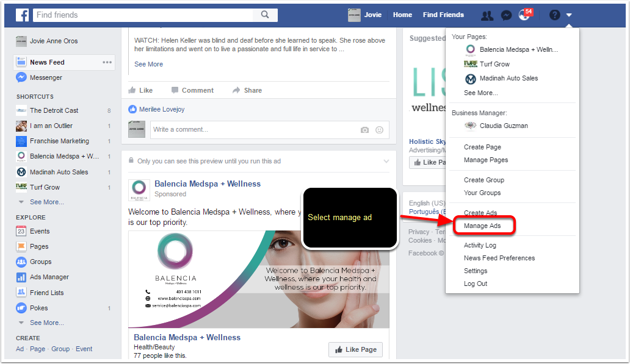Click See More on Helen Keller post
The width and height of the screenshot is (630, 364).
[x=149, y=64]
